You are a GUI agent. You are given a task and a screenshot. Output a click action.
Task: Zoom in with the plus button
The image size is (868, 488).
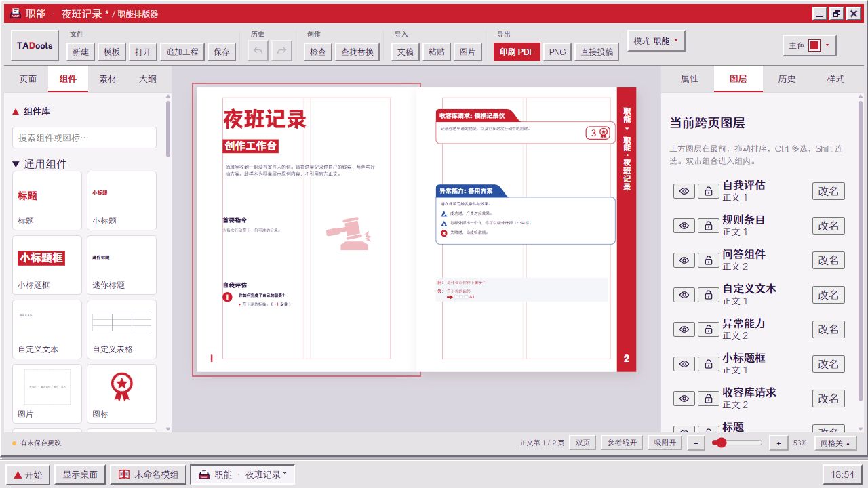tap(778, 443)
